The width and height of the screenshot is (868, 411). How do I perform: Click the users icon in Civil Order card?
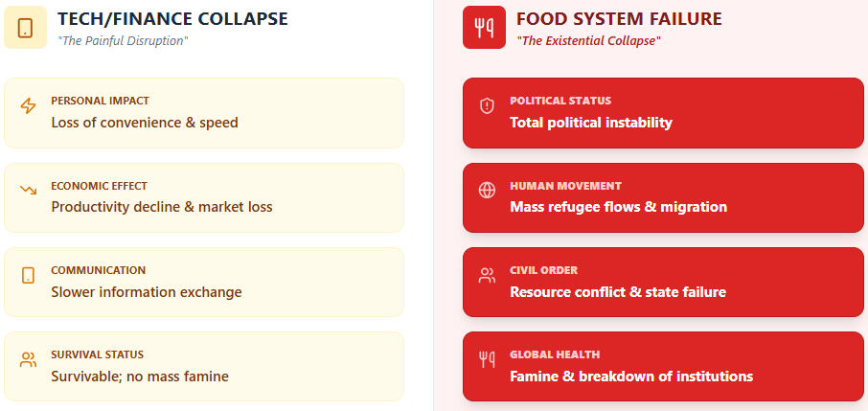487,275
